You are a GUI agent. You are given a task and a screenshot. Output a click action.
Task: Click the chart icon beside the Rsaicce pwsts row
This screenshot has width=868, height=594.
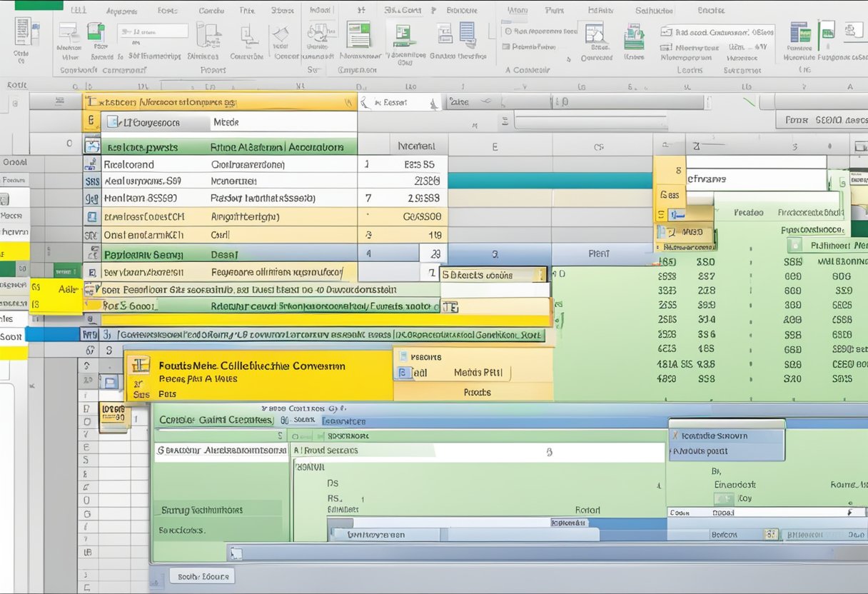click(x=92, y=146)
